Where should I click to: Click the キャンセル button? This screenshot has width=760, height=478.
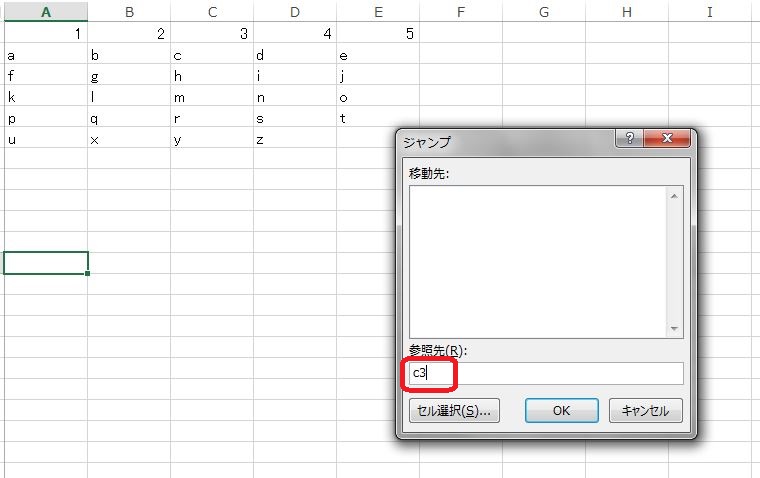(645, 411)
